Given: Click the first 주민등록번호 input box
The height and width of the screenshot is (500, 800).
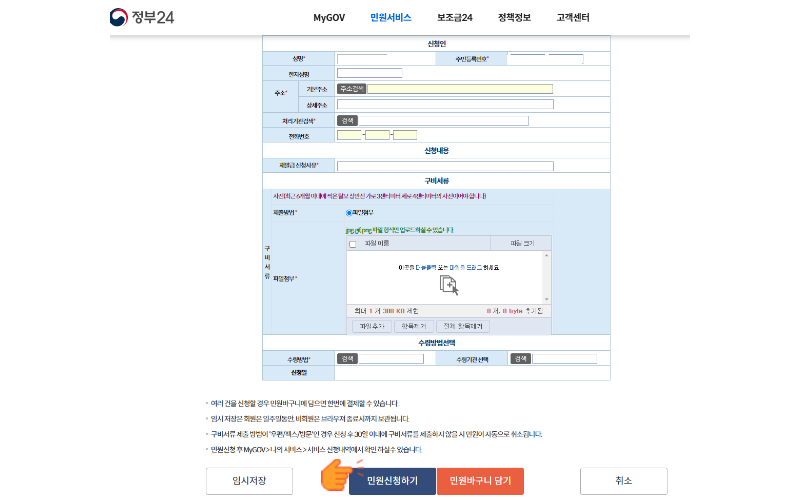Looking at the screenshot, I should (x=528, y=59).
